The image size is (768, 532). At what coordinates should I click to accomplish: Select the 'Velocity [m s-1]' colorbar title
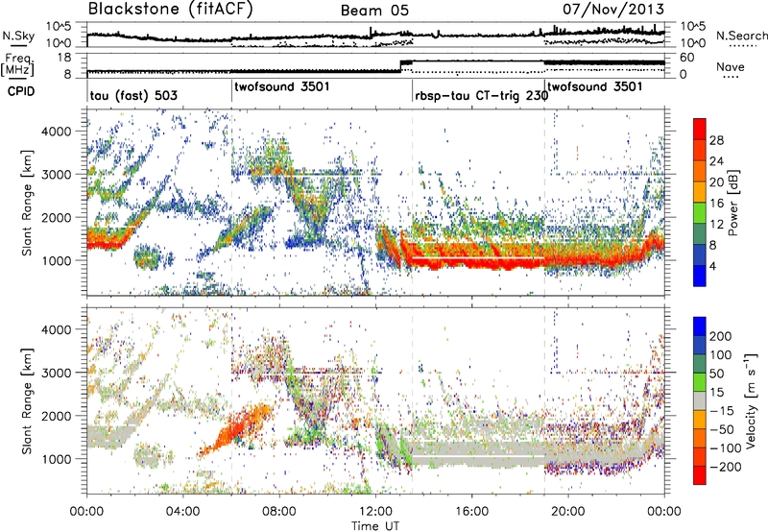[750, 400]
